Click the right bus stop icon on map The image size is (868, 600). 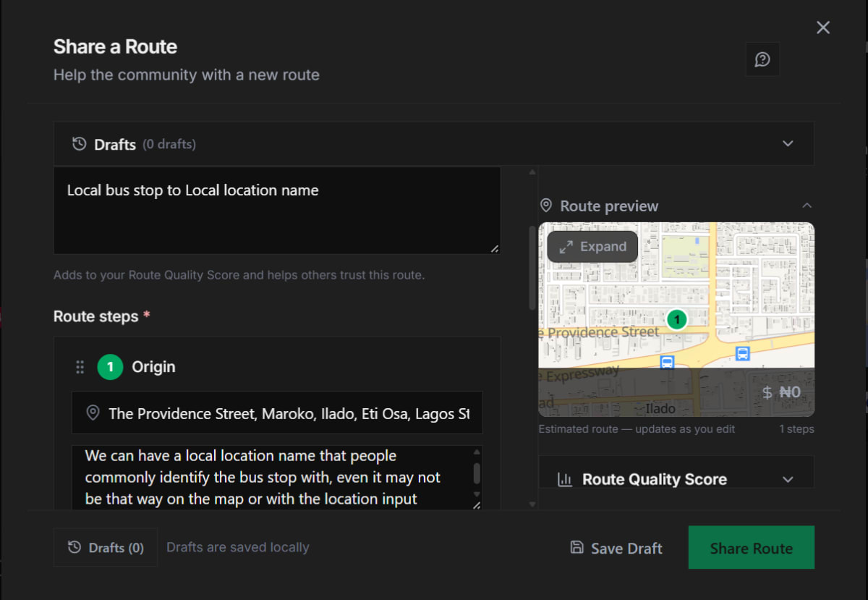coord(742,353)
